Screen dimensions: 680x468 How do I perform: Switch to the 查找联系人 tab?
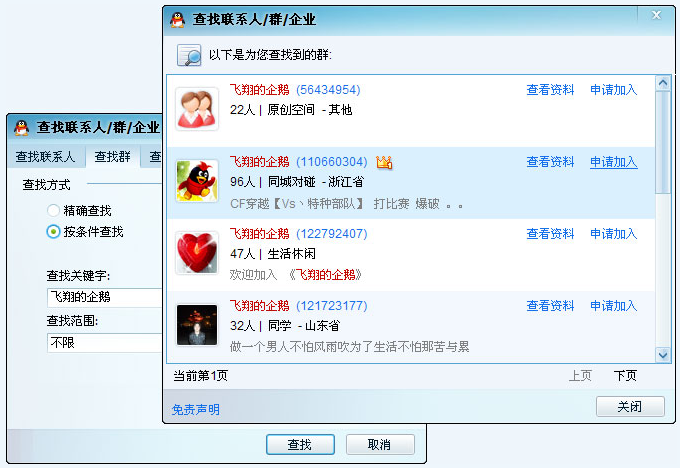pos(45,157)
